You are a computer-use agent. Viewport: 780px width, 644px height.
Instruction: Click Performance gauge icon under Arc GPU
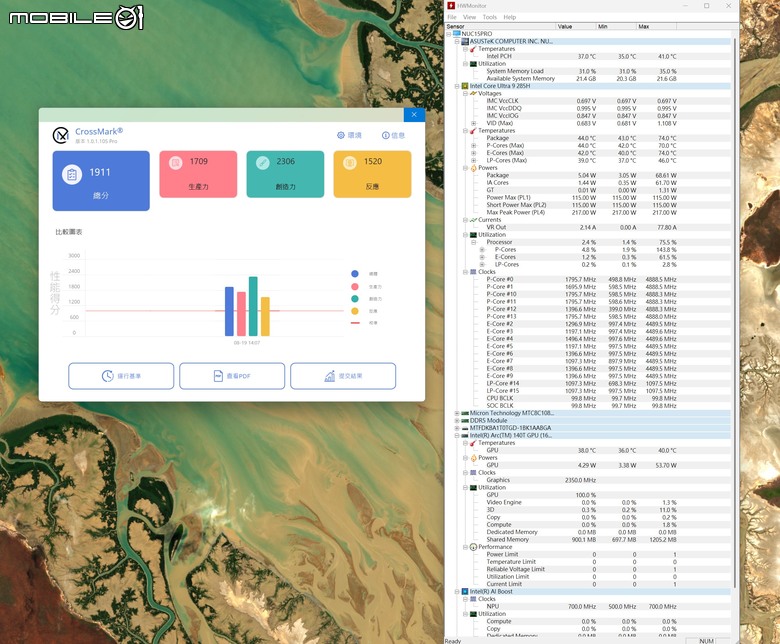(x=473, y=547)
